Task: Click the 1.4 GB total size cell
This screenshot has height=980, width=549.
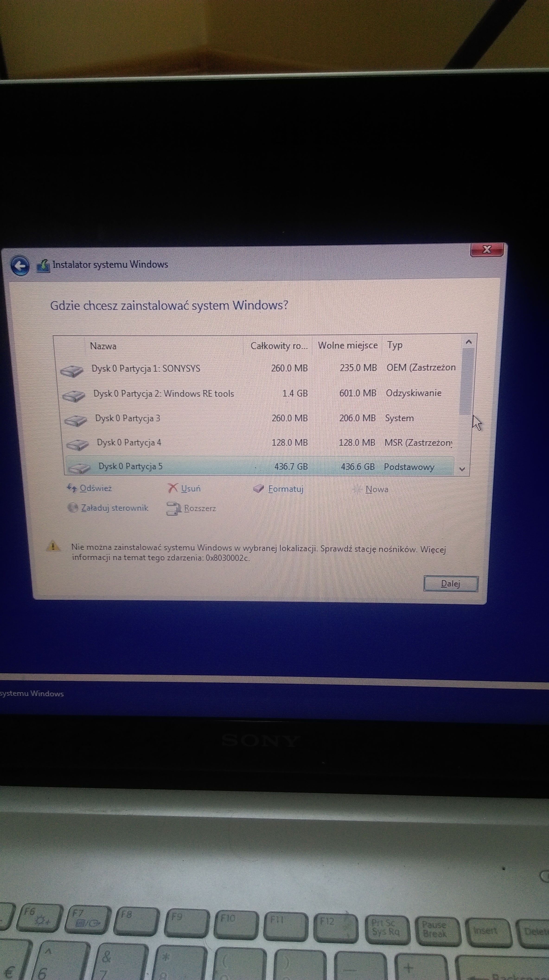Action: tap(295, 393)
